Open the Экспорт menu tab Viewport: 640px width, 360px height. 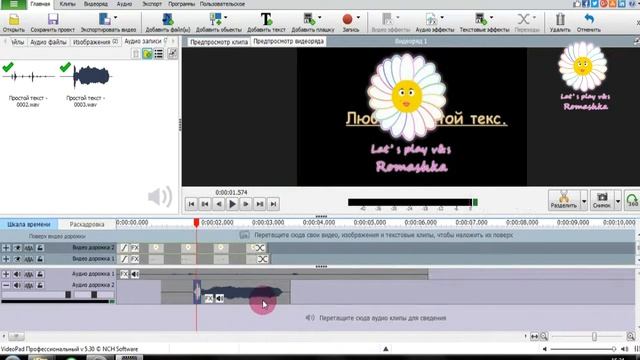[151, 4]
